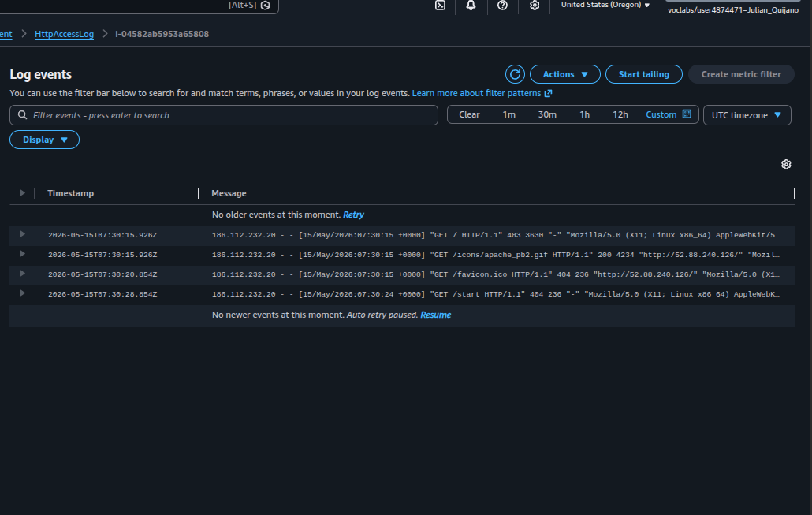Click Resume auto retry link

click(x=435, y=315)
